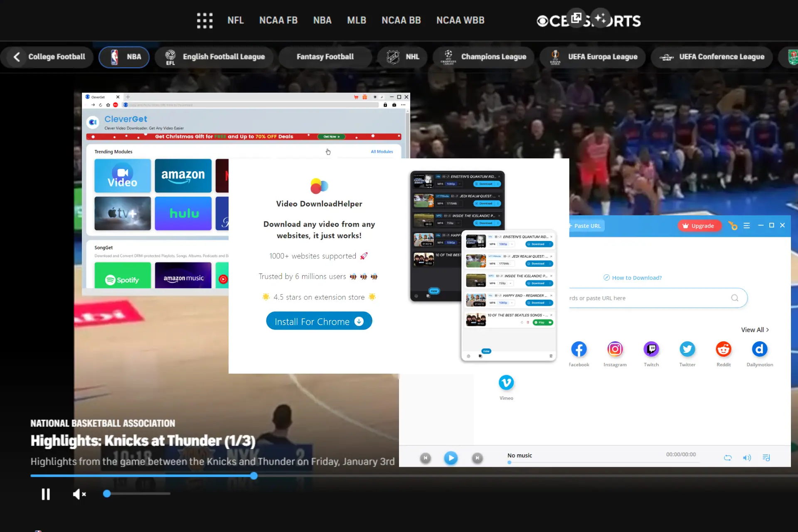Viewport: 798px width, 532px height.
Task: Click the Paste URL button
Action: point(586,226)
